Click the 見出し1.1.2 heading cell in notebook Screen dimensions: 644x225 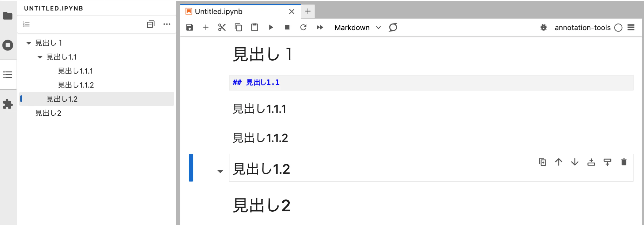tap(260, 138)
